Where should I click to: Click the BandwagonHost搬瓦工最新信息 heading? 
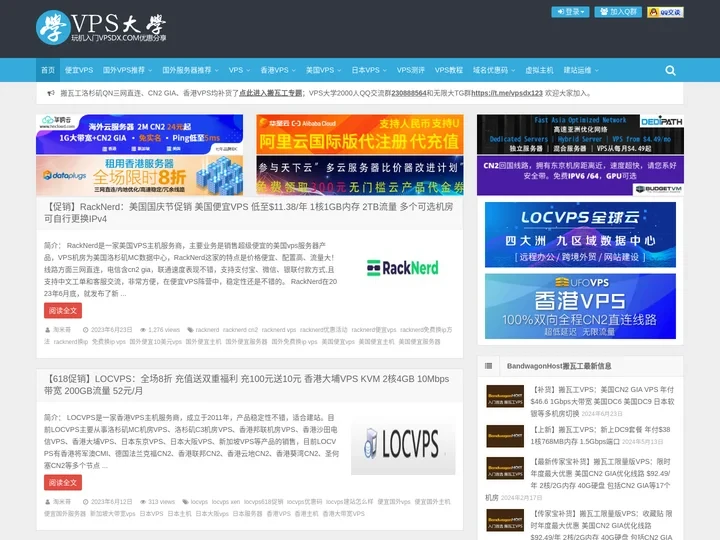[559, 366]
